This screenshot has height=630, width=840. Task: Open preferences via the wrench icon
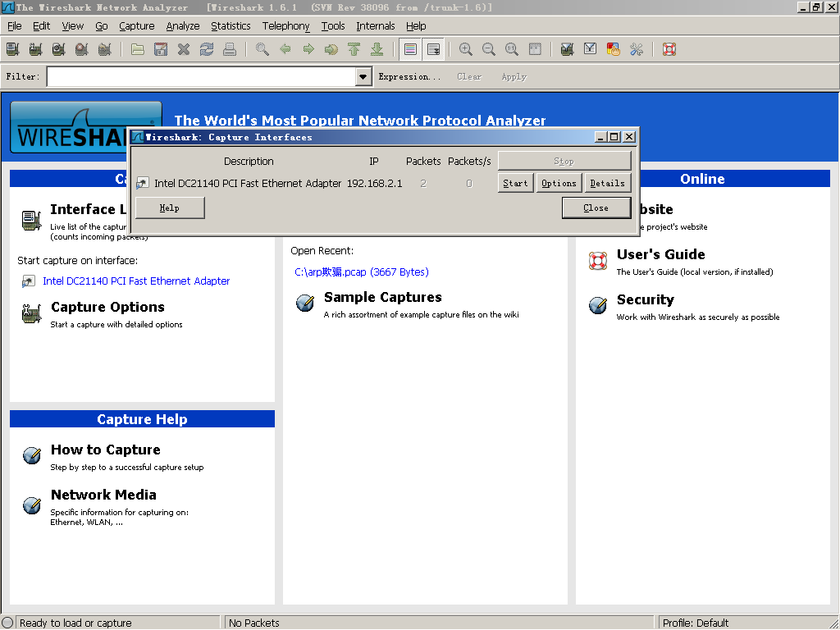tap(637, 49)
